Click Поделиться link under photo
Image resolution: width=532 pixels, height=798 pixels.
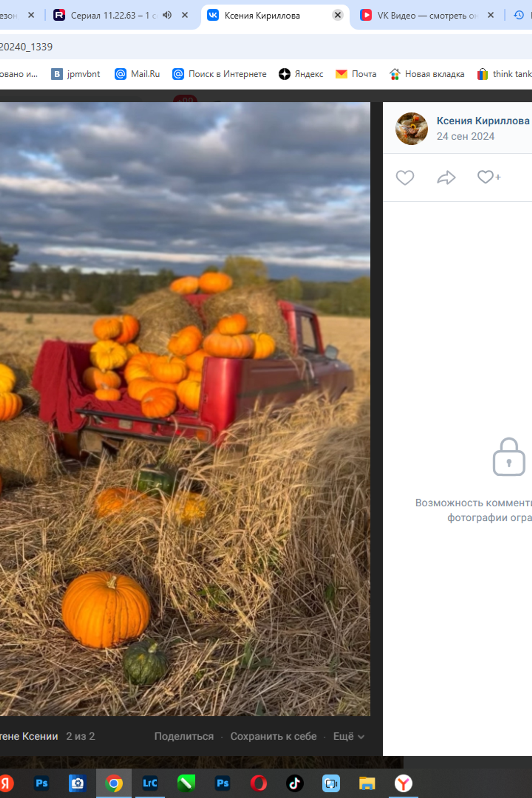coord(184,736)
